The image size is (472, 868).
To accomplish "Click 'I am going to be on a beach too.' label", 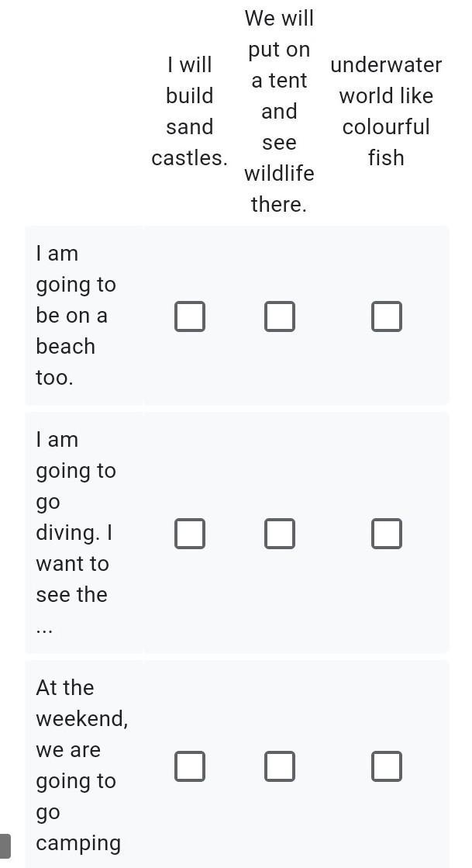I will click(x=75, y=315).
